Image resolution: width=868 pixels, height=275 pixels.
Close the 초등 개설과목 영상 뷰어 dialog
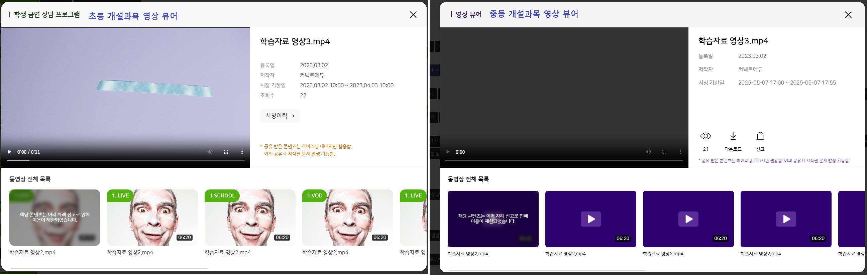(413, 15)
